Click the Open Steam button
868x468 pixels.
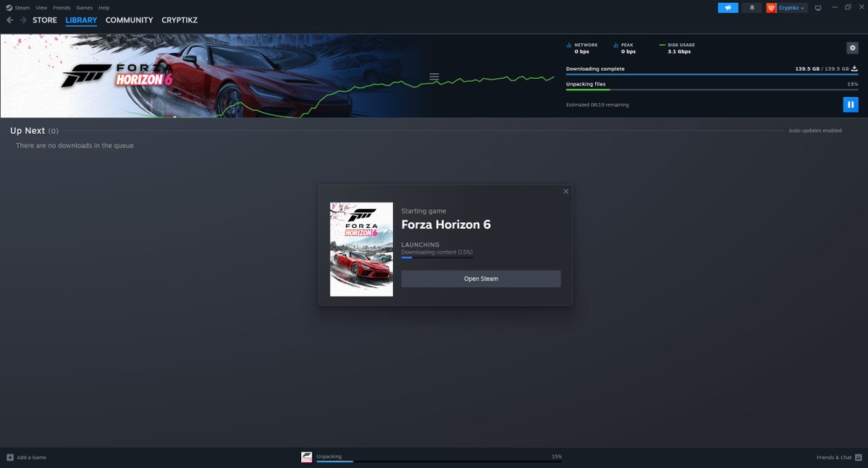click(481, 278)
